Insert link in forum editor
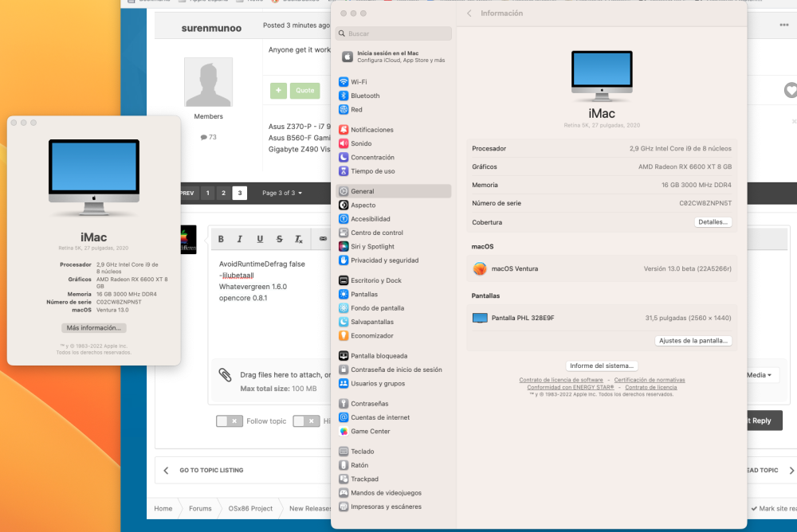 click(323, 239)
